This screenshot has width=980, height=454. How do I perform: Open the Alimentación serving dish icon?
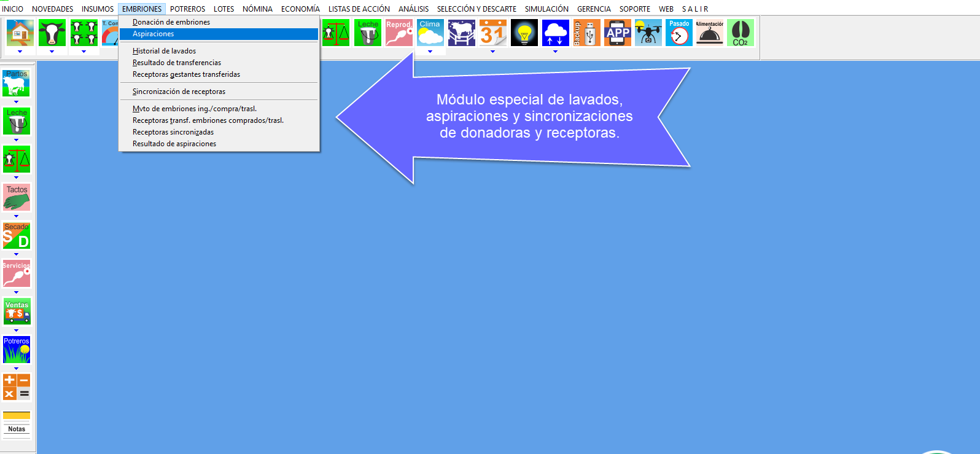click(x=710, y=33)
